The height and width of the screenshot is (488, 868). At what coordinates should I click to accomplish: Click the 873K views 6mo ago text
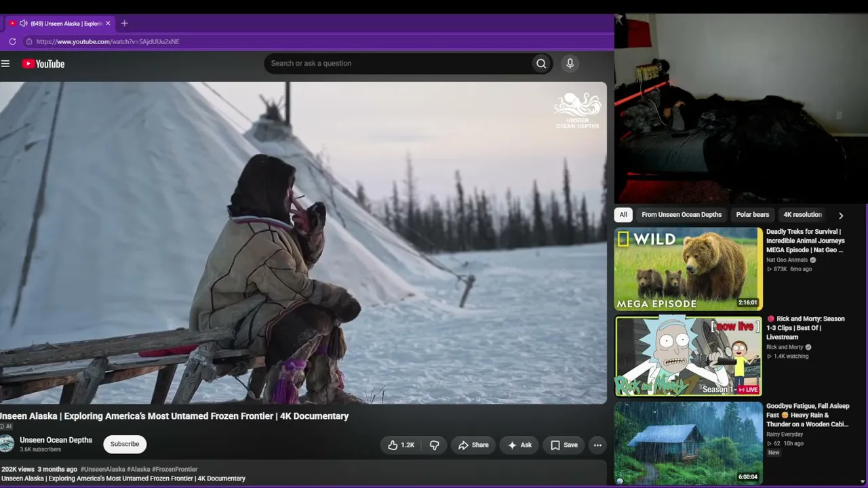tap(790, 269)
